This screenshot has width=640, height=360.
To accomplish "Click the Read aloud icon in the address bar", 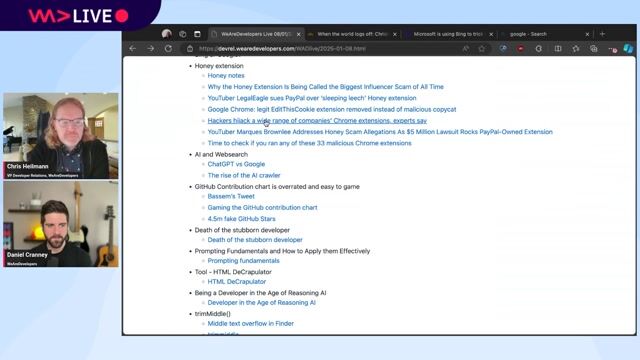I will (466, 49).
